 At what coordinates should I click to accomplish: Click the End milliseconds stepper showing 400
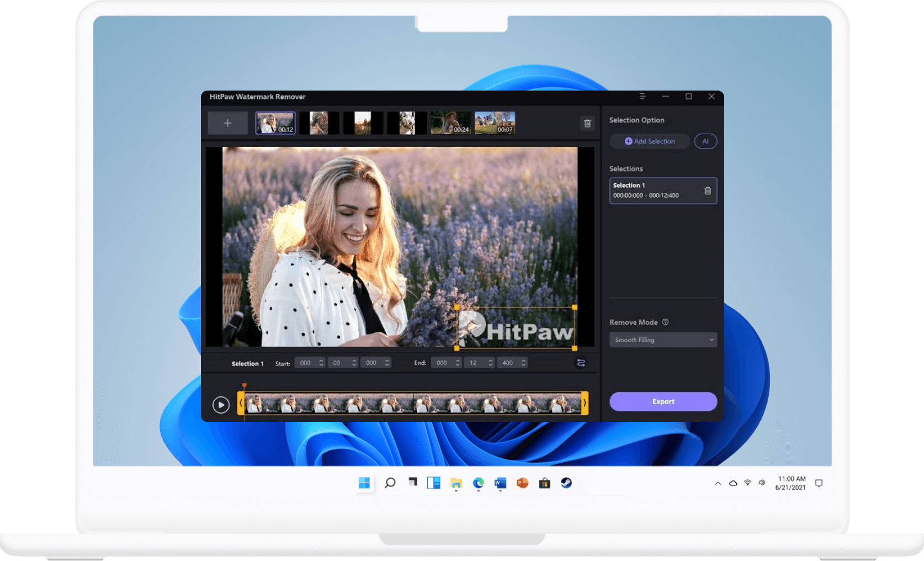click(x=523, y=363)
